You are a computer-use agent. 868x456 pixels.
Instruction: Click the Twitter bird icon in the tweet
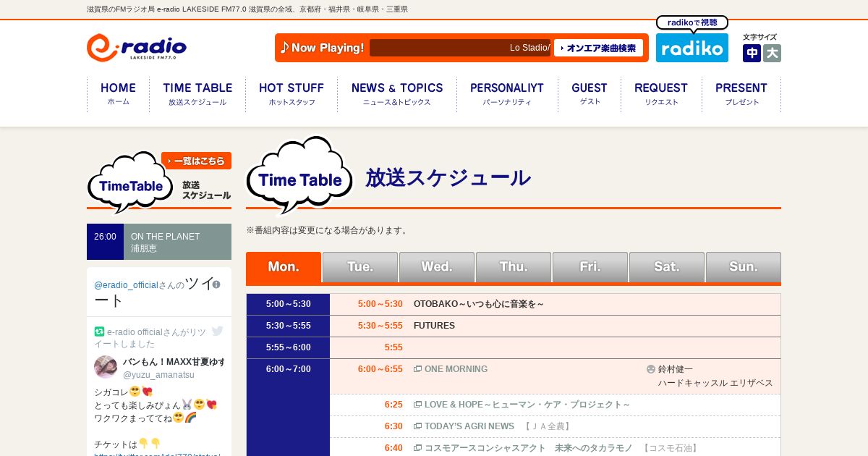[x=217, y=332]
